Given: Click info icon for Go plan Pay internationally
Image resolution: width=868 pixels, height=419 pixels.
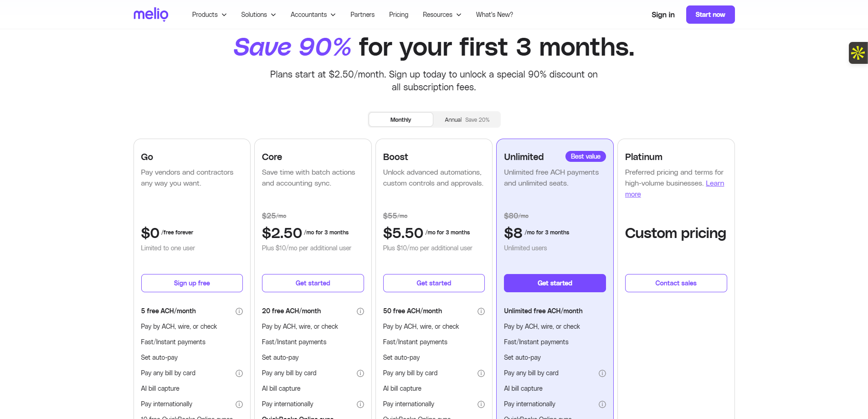Looking at the screenshot, I should coord(239,404).
